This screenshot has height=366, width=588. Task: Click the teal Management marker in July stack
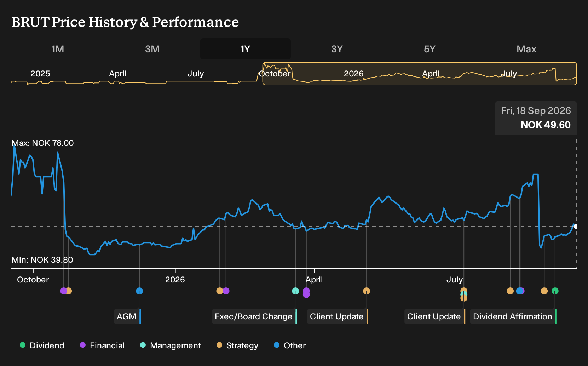[x=464, y=294]
